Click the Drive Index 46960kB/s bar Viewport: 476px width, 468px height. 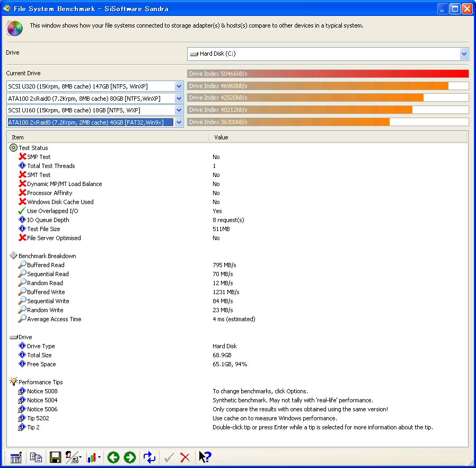pyautogui.click(x=328, y=86)
